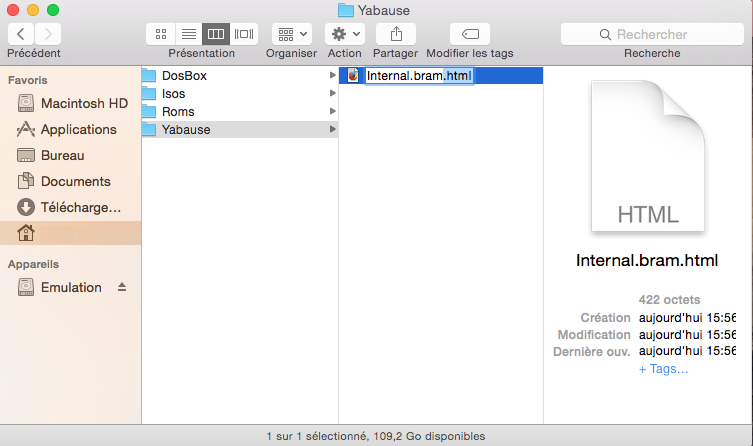Screen dimensions: 753x446
Task: Open Applications in sidebar
Action: (72, 129)
